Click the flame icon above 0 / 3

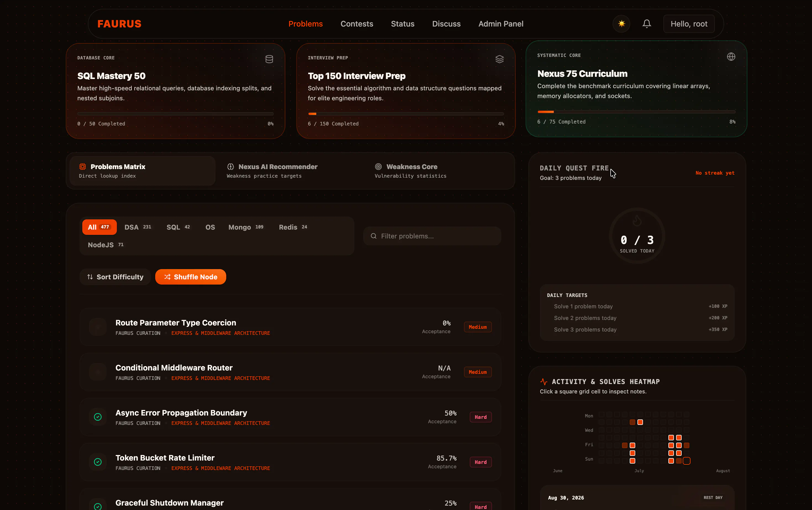click(637, 220)
